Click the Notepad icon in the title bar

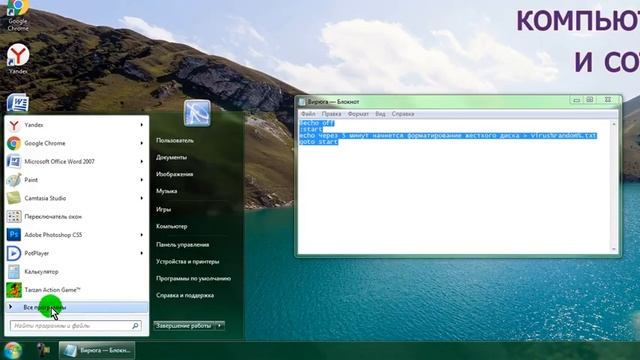(302, 102)
